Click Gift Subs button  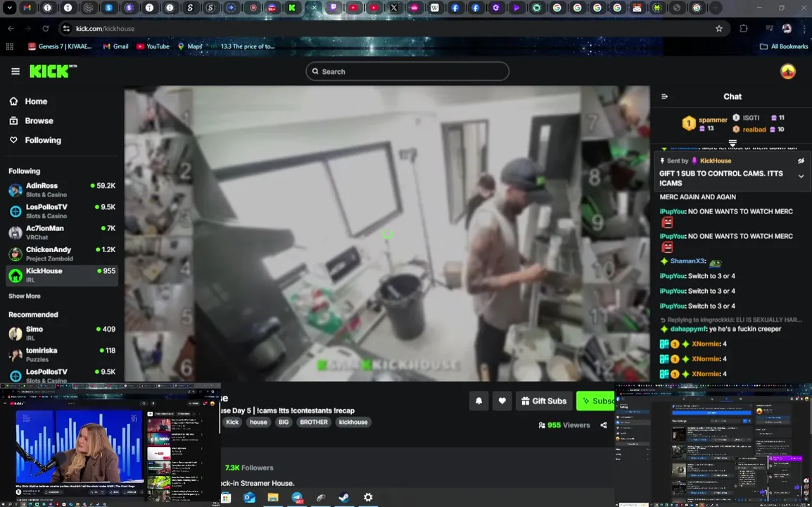pos(544,401)
